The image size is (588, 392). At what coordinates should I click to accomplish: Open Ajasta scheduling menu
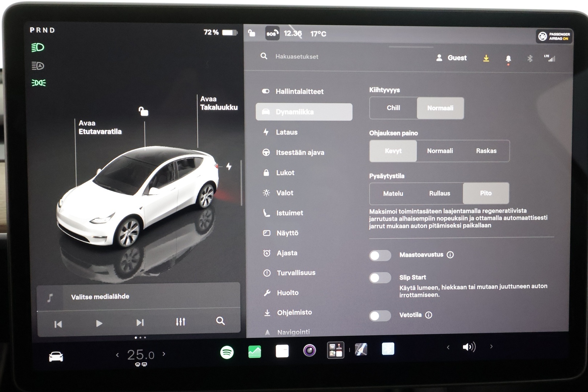[304, 253]
